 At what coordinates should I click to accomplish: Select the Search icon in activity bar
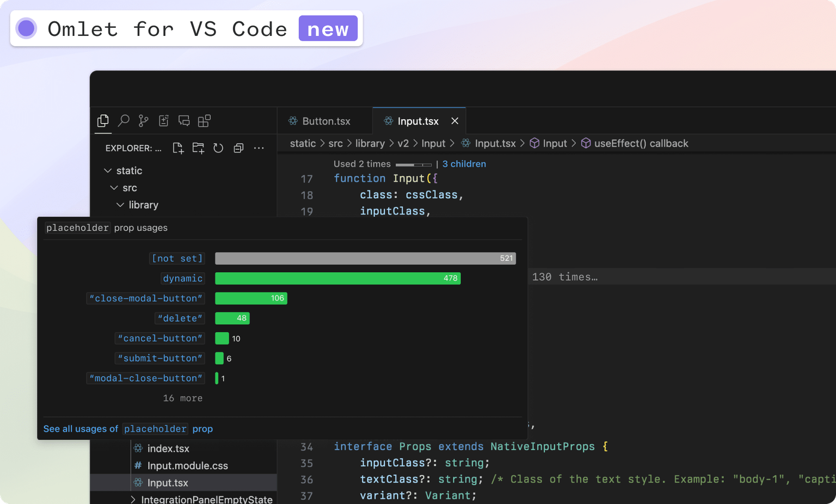click(x=124, y=120)
